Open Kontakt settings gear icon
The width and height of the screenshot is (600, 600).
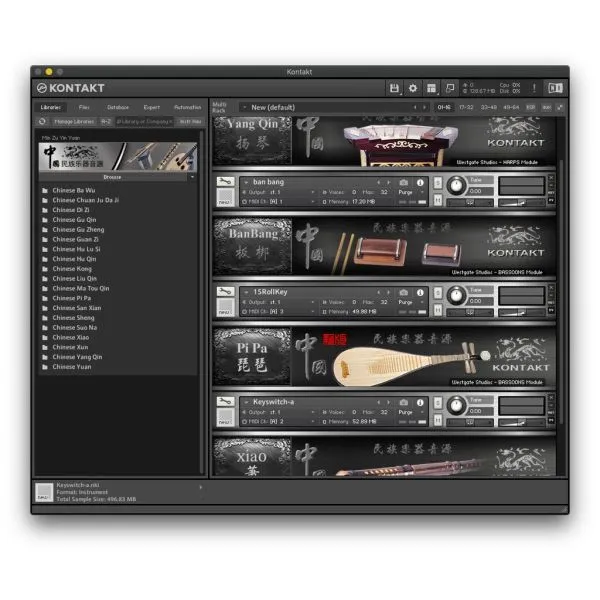pyautogui.click(x=413, y=89)
